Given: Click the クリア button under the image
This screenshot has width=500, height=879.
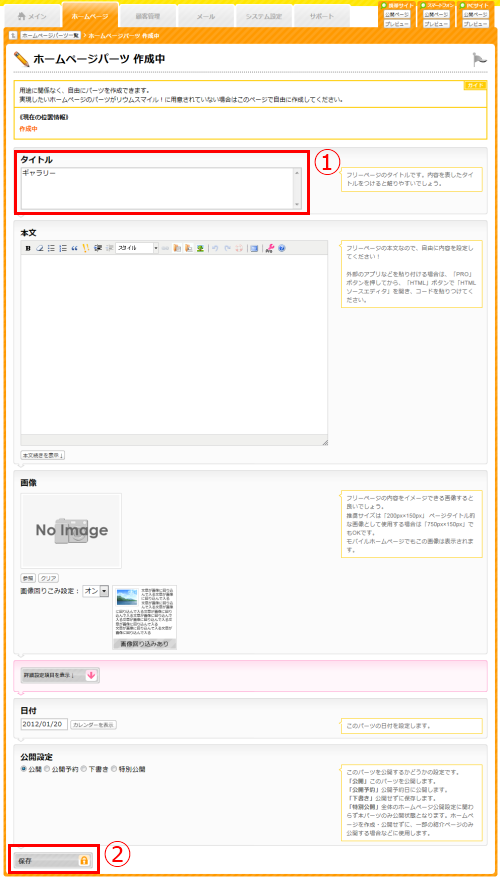Looking at the screenshot, I should click(48, 577).
